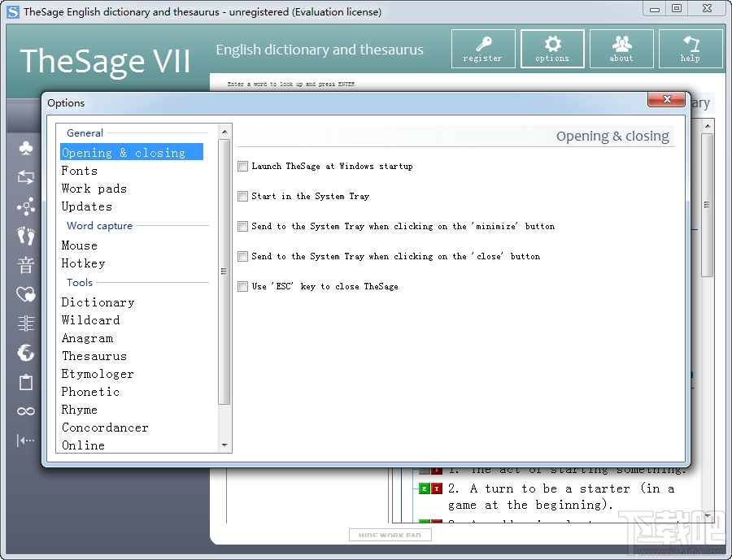
Task: Select the infinity icon in sidebar
Action: 25,411
